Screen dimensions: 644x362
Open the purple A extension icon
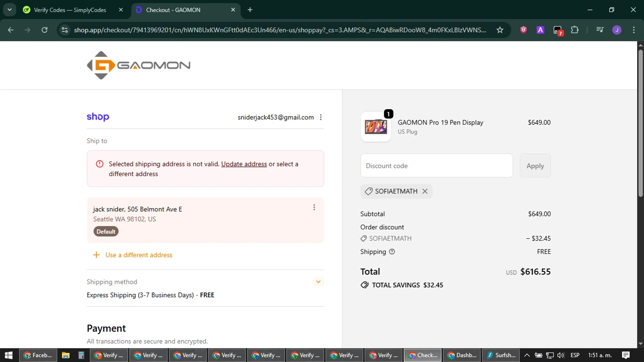point(541,30)
